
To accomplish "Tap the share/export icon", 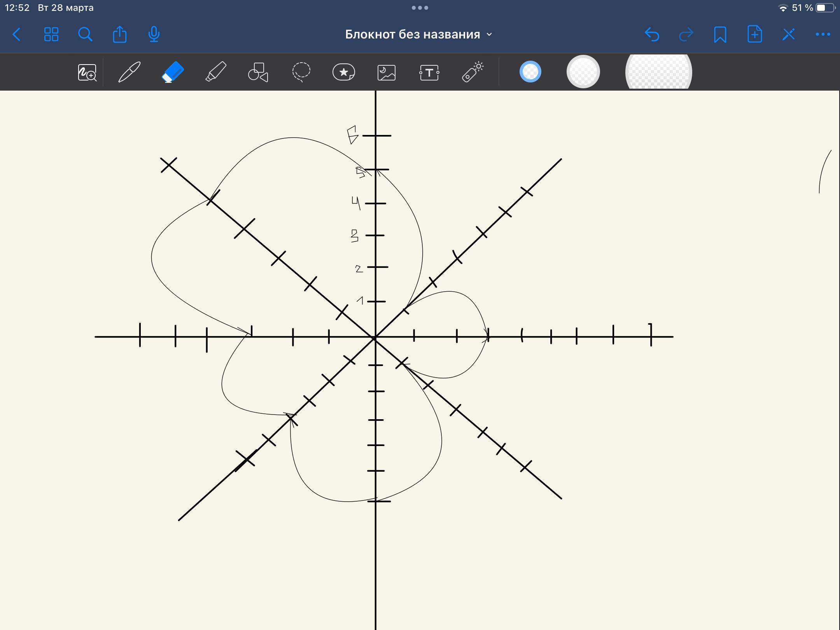I will (119, 34).
